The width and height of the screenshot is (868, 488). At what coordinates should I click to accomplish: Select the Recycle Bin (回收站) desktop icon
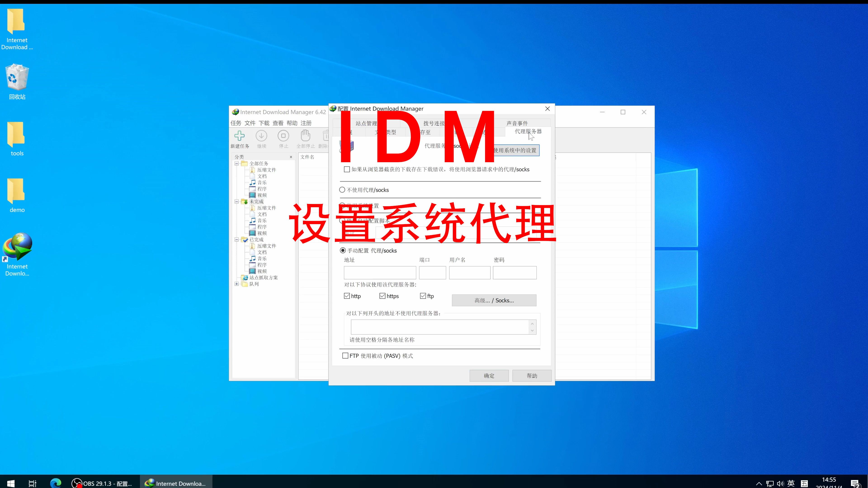pyautogui.click(x=17, y=82)
